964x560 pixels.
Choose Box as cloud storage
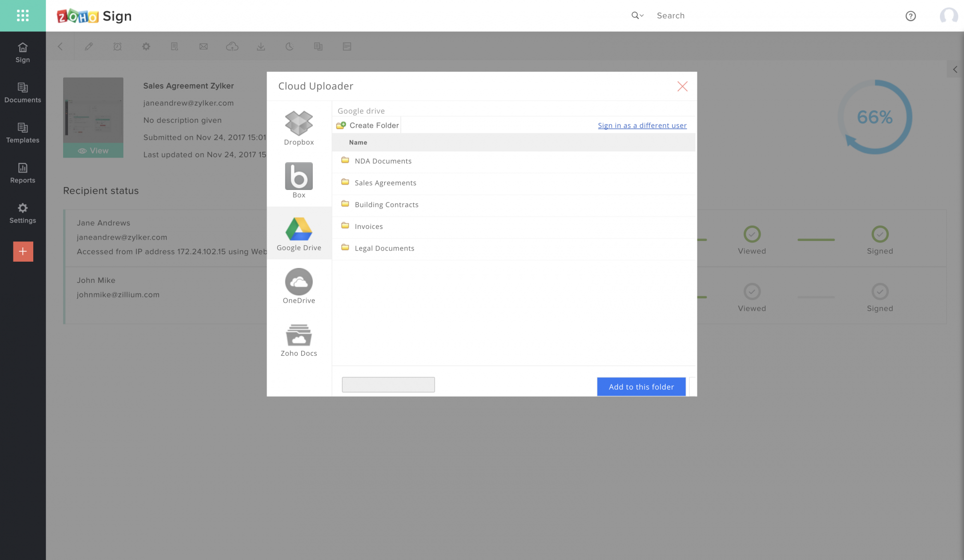point(299,180)
